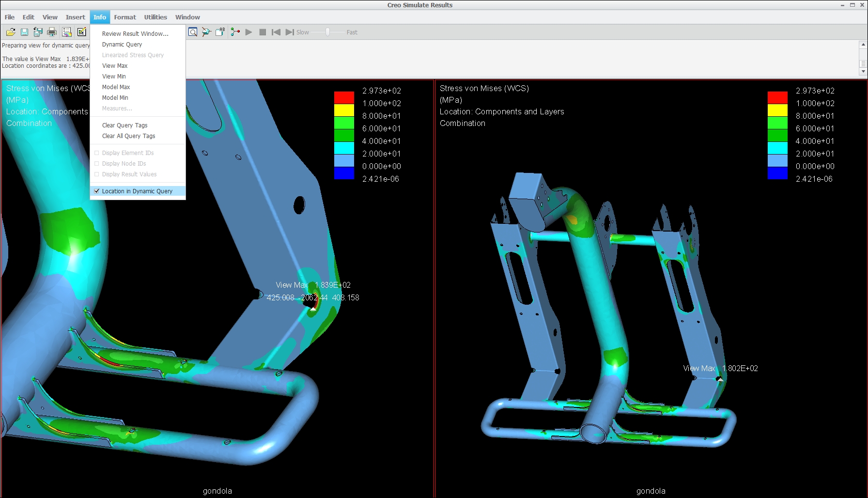868x498 pixels.
Task: Open the View menu
Action: pyautogui.click(x=50, y=17)
